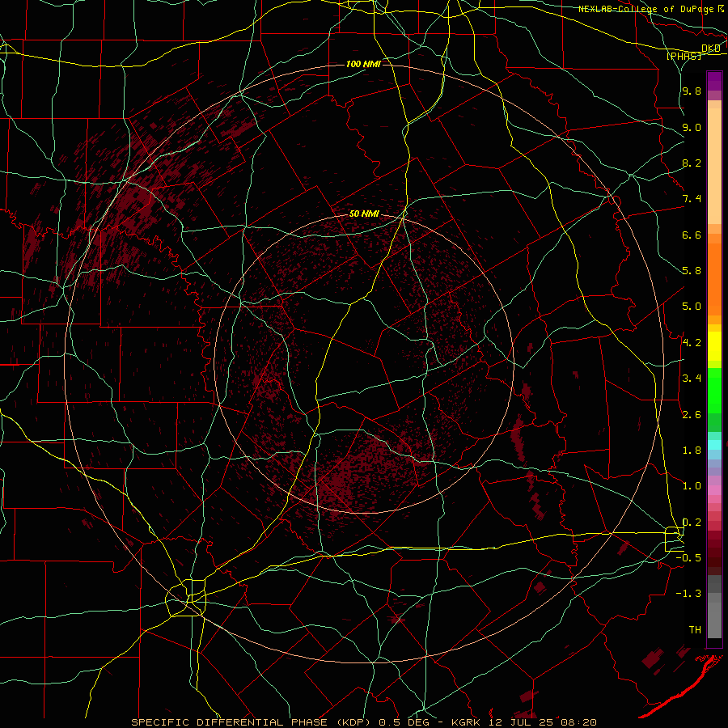Click the 5.8 legend value

click(x=692, y=271)
